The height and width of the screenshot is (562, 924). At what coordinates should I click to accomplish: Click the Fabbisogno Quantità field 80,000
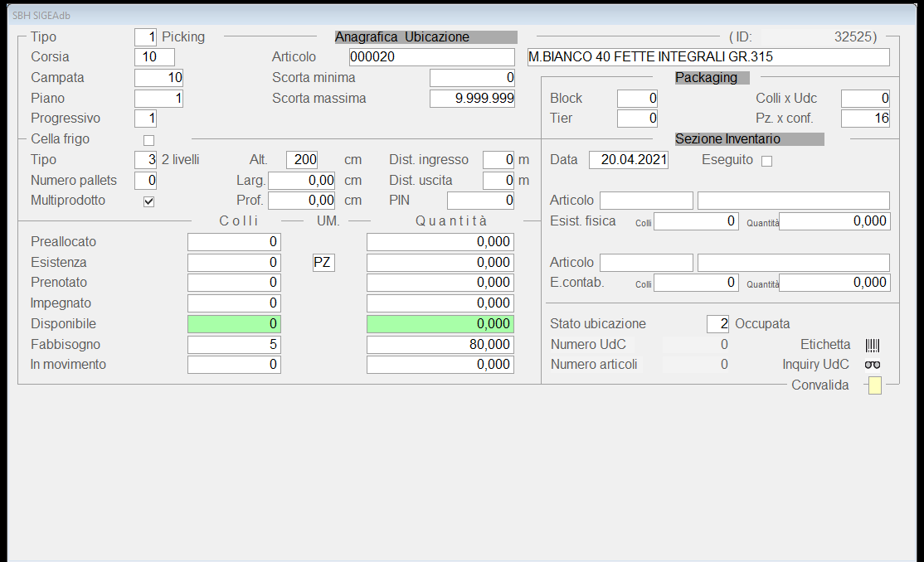click(x=440, y=345)
